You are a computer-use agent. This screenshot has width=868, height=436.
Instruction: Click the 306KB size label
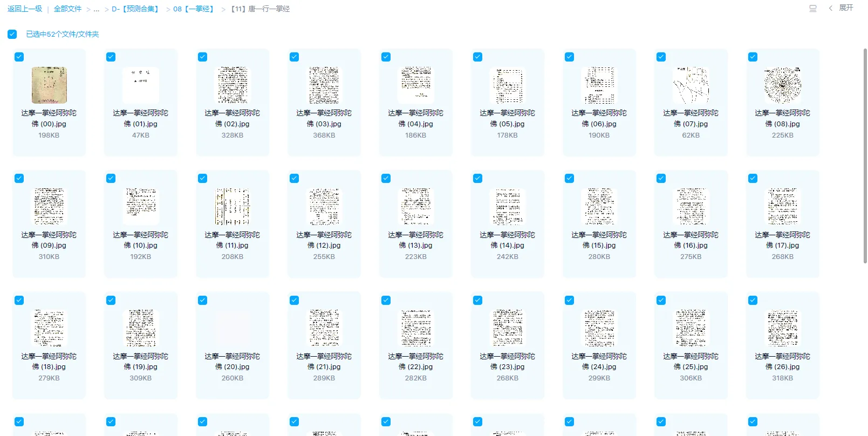[x=691, y=378]
